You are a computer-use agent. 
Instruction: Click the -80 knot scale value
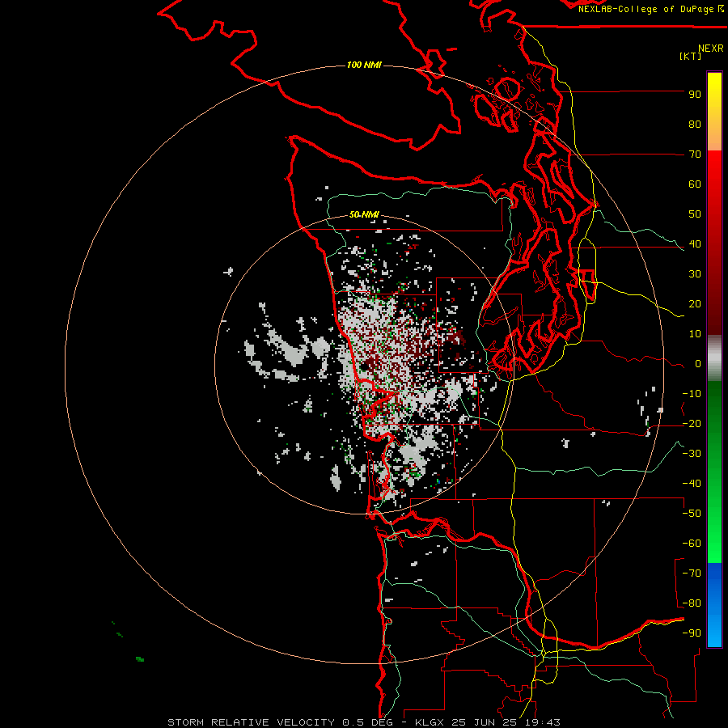[x=692, y=603]
